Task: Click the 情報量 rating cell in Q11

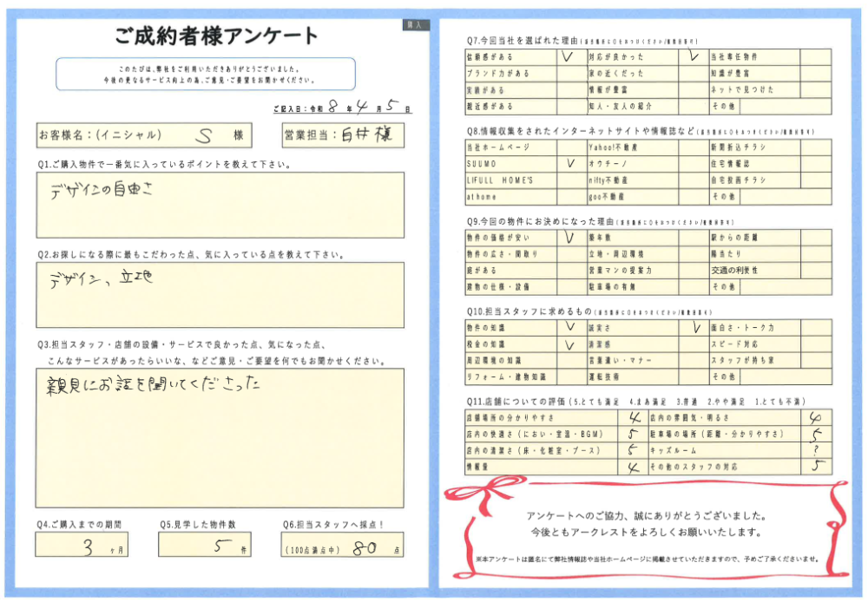Action: click(x=634, y=467)
